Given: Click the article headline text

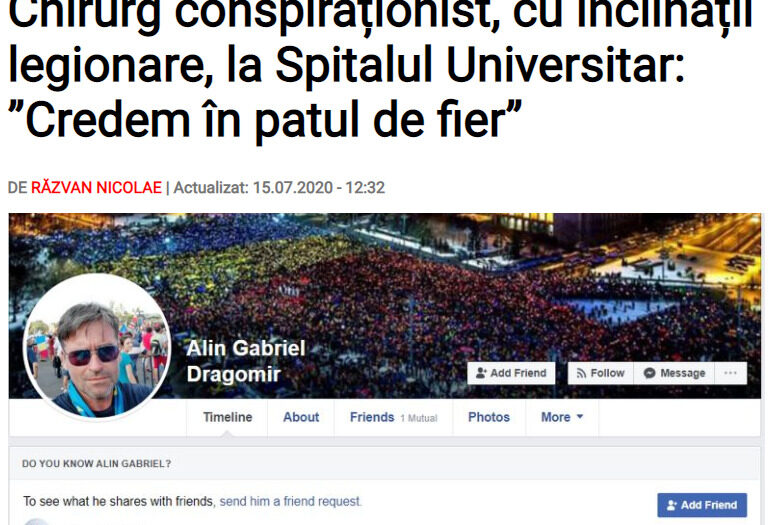Looking at the screenshot, I should click(381, 69).
